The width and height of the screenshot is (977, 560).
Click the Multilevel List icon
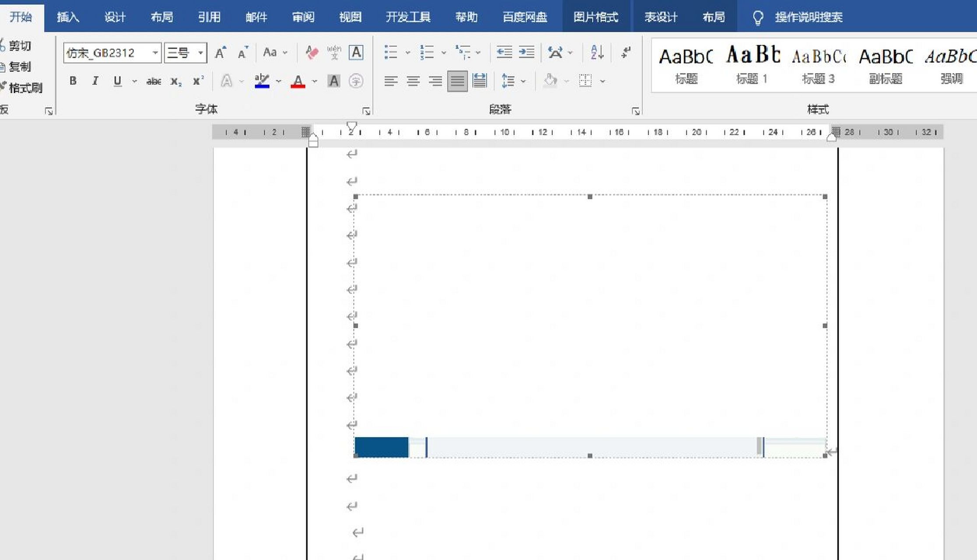tap(463, 52)
